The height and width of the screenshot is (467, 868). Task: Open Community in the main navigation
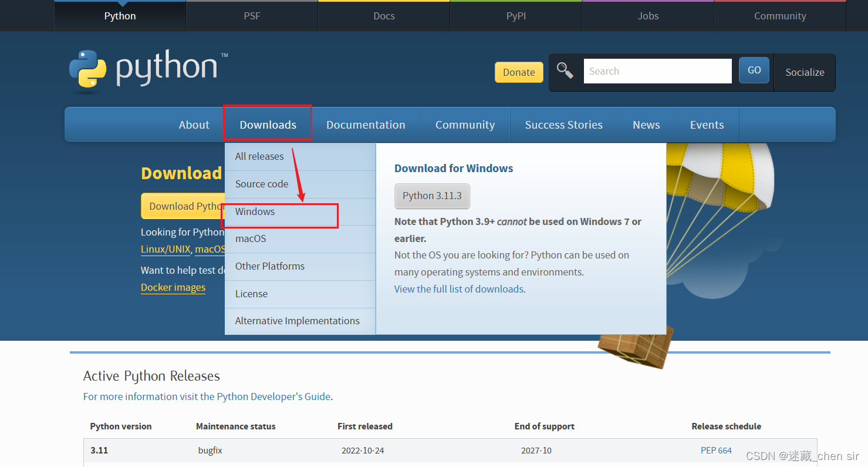tap(465, 125)
